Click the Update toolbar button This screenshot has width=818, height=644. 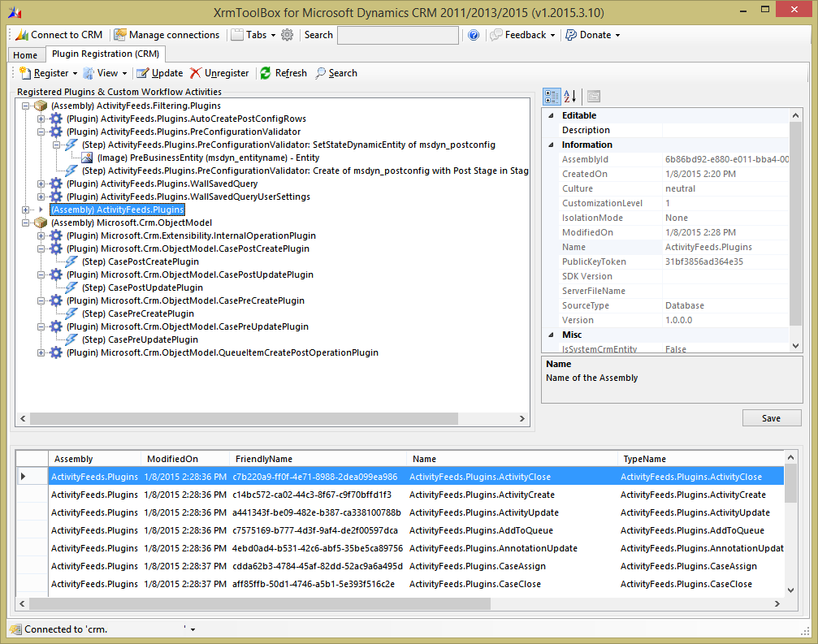(x=160, y=73)
